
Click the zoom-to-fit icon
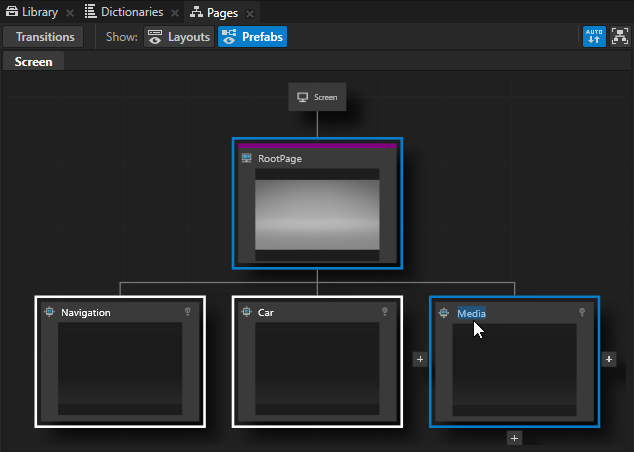(x=619, y=37)
